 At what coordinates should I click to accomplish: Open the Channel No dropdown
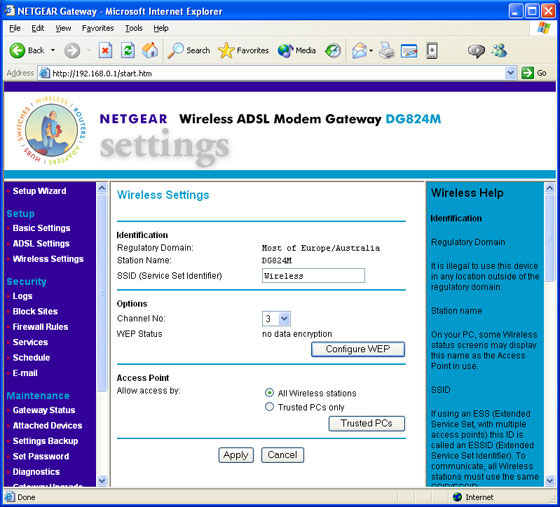[276, 318]
